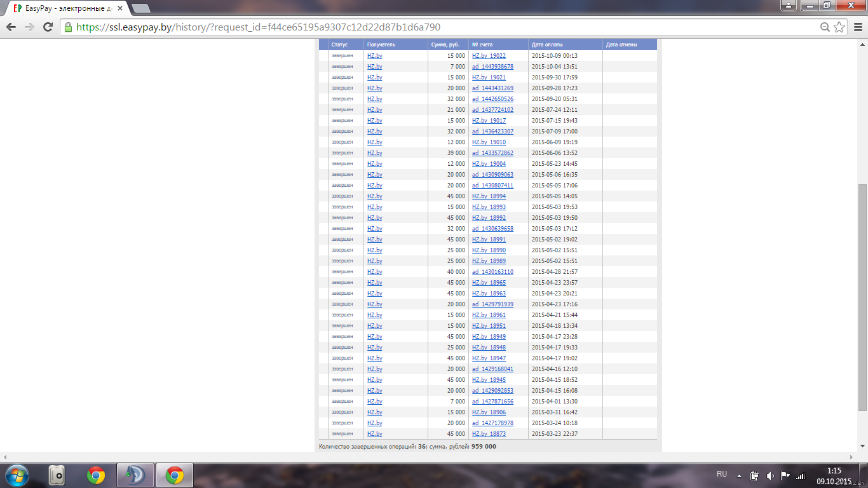
Task: Click the vertical page scrollbar thumb
Action: pos(862,298)
